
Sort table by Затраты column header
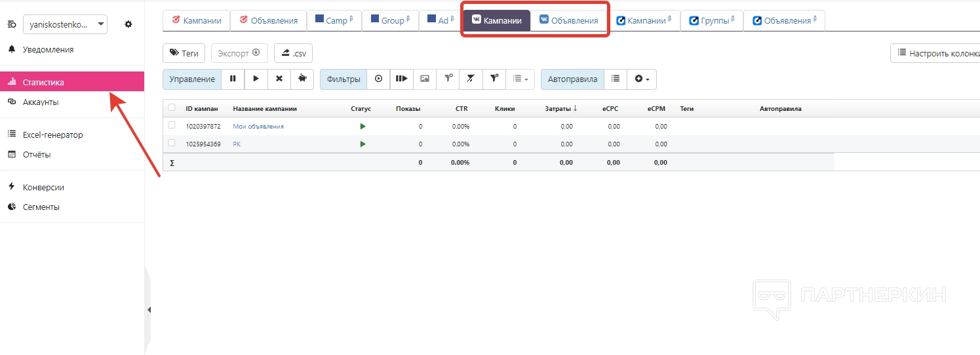pos(560,108)
